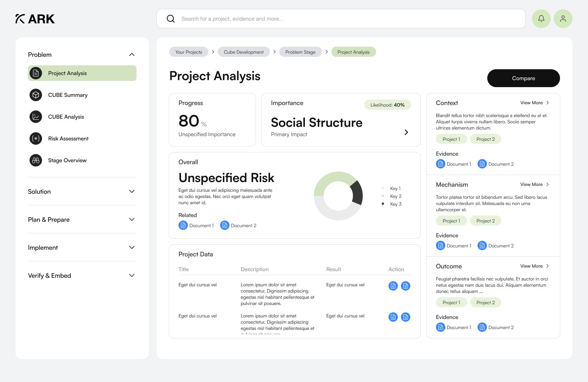Click the Key 3 legend entry
588x382 pixels.
pos(392,204)
